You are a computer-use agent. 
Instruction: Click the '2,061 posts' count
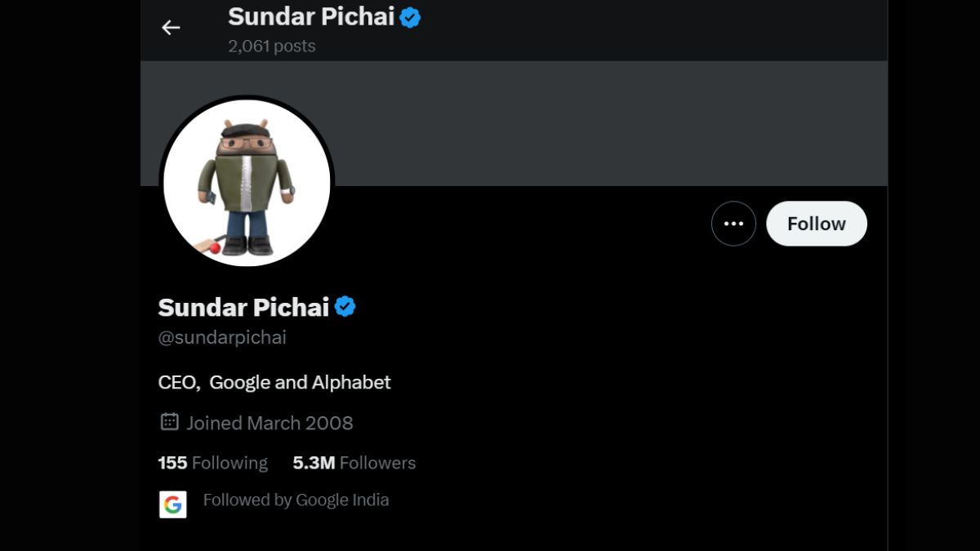(x=272, y=47)
